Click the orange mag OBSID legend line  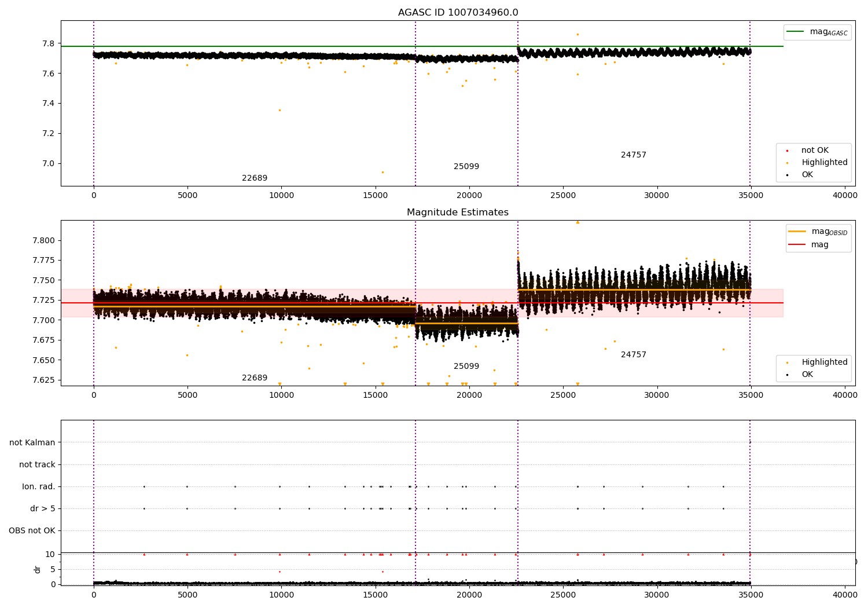pos(797,232)
